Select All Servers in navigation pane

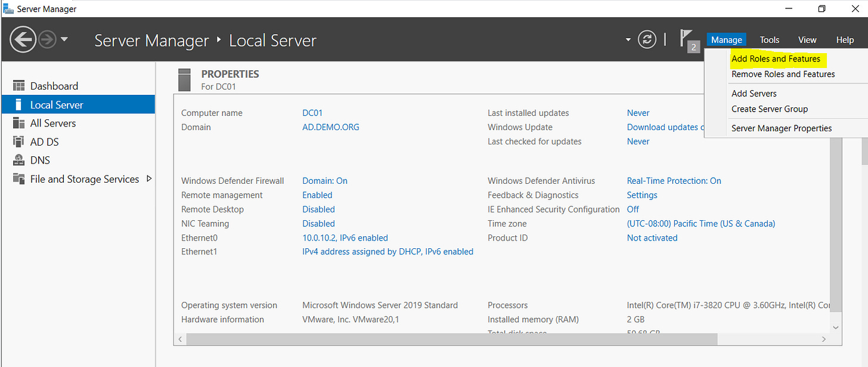click(53, 123)
